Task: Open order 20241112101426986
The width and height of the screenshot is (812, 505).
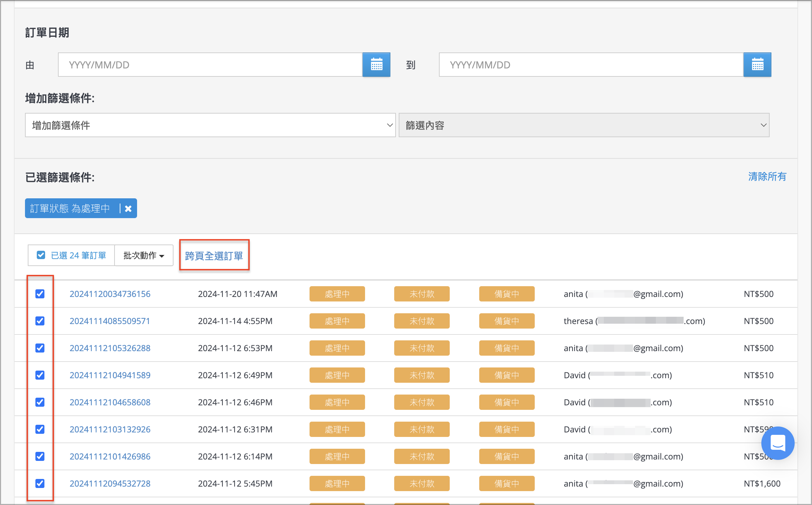Action: [110, 456]
